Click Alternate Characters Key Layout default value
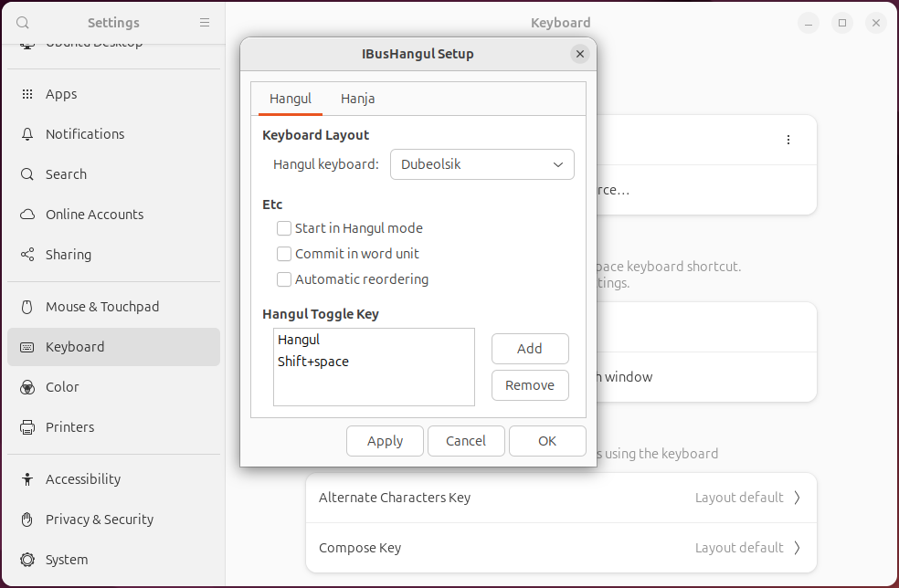899x588 pixels. [x=739, y=498]
